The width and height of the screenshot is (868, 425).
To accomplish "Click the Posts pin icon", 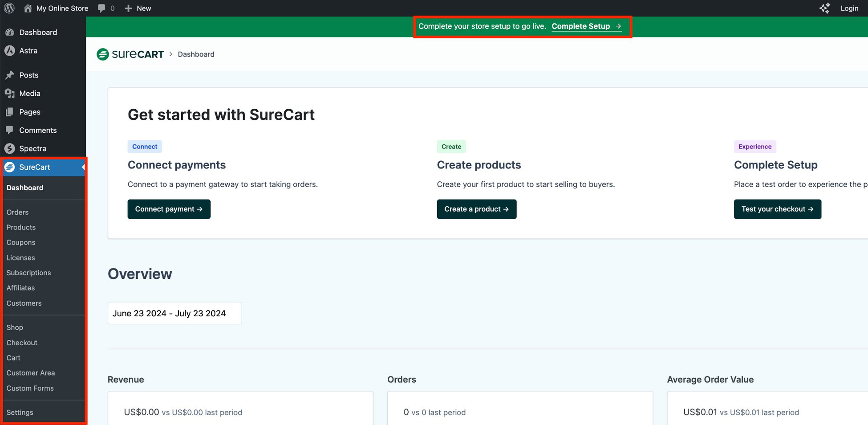I will (x=10, y=75).
